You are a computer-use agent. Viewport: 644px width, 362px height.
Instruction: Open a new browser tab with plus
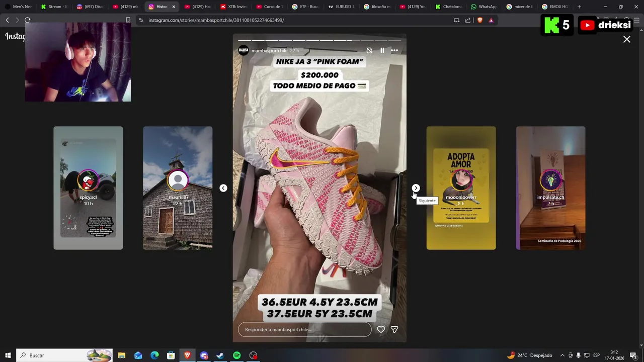pos(579,7)
